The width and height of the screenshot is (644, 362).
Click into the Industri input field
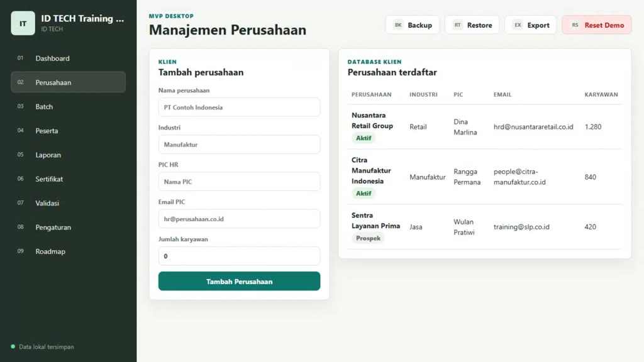[239, 145]
